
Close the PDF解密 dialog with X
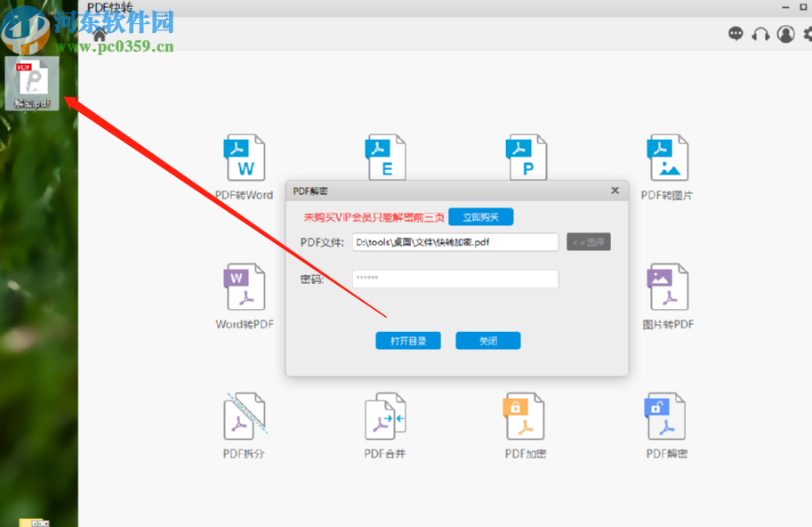click(615, 191)
